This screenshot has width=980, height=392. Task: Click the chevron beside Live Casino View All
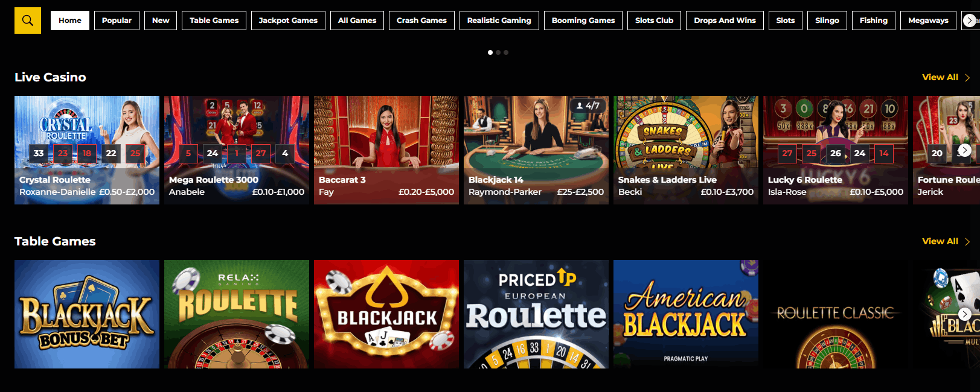point(967,78)
